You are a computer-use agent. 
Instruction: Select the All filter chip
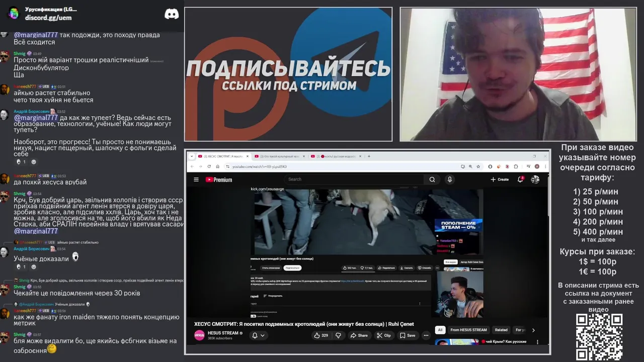coord(440,330)
